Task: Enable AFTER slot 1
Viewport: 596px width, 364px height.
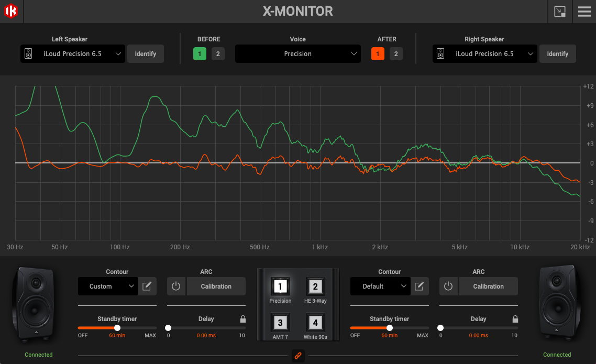Action: 378,53
